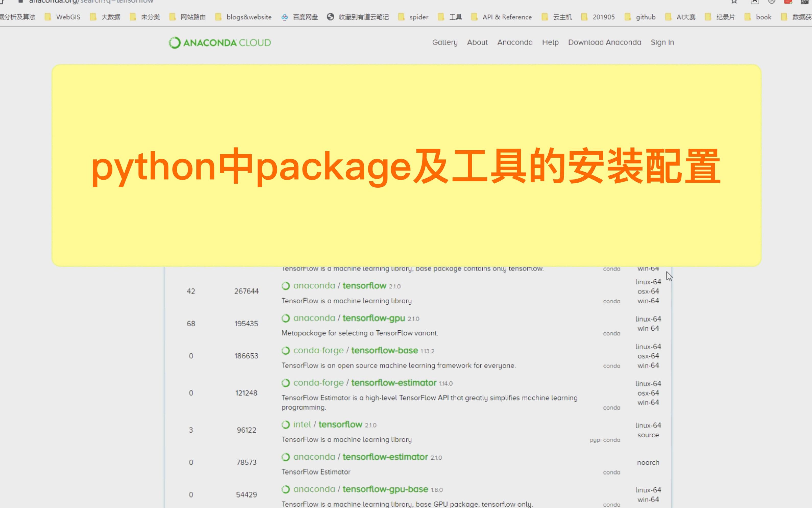Open the API & Reference bookmark folder
The width and height of the screenshot is (812, 508).
pyautogui.click(x=501, y=17)
